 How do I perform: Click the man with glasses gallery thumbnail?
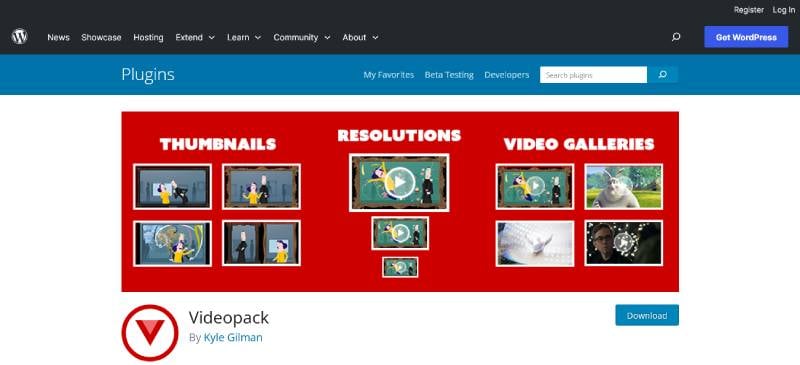coord(623,243)
